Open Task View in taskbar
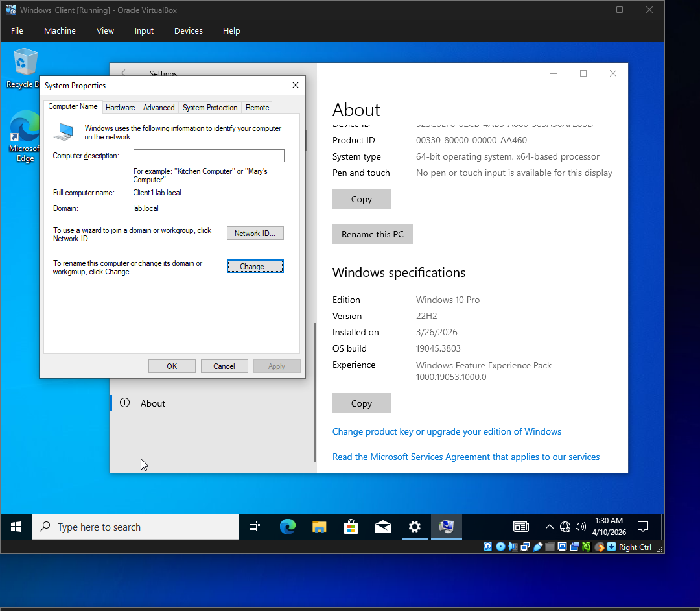700x611 pixels. [x=255, y=527]
